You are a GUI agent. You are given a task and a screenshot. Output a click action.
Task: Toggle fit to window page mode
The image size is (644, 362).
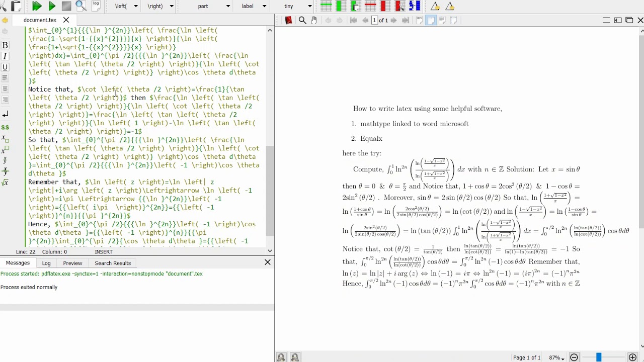(454, 20)
